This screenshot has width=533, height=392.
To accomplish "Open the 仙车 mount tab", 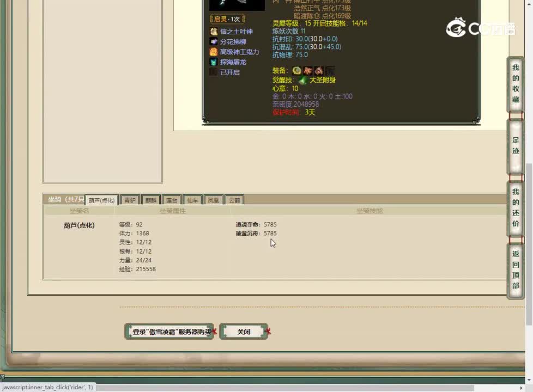I will coord(192,200).
